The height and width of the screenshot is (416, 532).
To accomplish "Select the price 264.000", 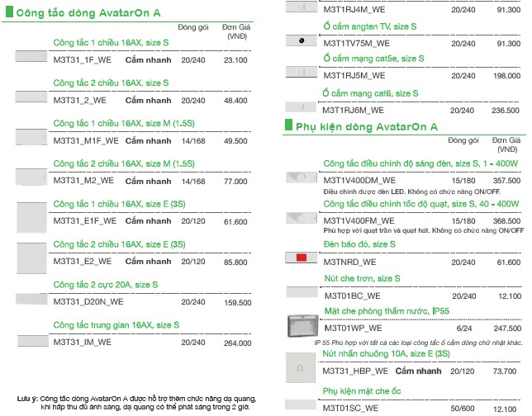I will pos(236,343).
